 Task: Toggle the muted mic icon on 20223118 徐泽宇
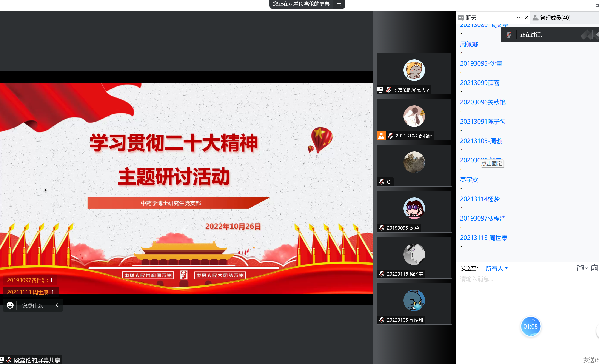(x=382, y=274)
